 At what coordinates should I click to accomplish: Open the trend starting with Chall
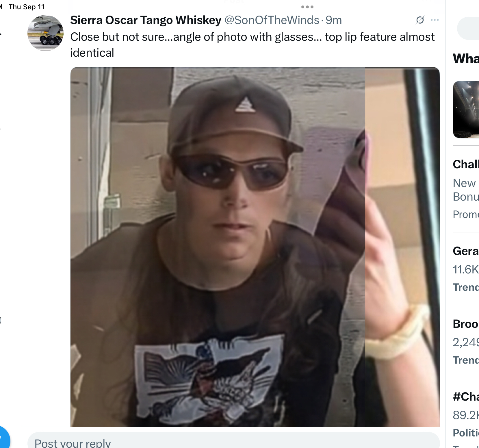[x=466, y=164]
